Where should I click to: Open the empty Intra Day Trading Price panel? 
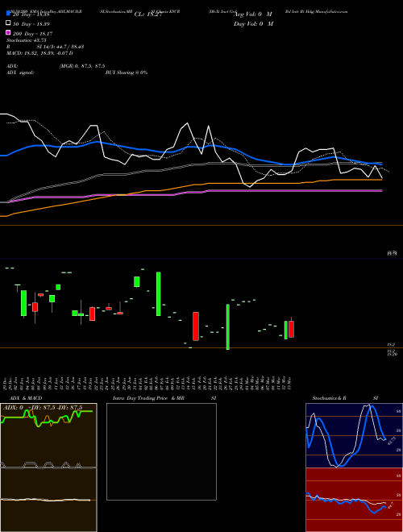(x=161, y=451)
